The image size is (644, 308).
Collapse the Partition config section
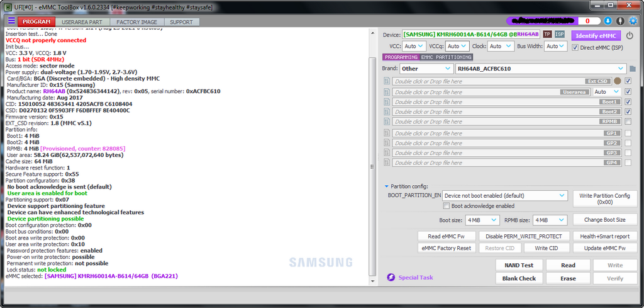387,186
